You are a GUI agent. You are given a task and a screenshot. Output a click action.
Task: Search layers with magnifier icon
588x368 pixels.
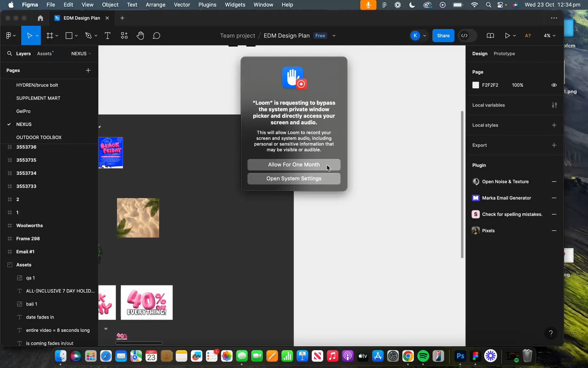pyautogui.click(x=10, y=53)
